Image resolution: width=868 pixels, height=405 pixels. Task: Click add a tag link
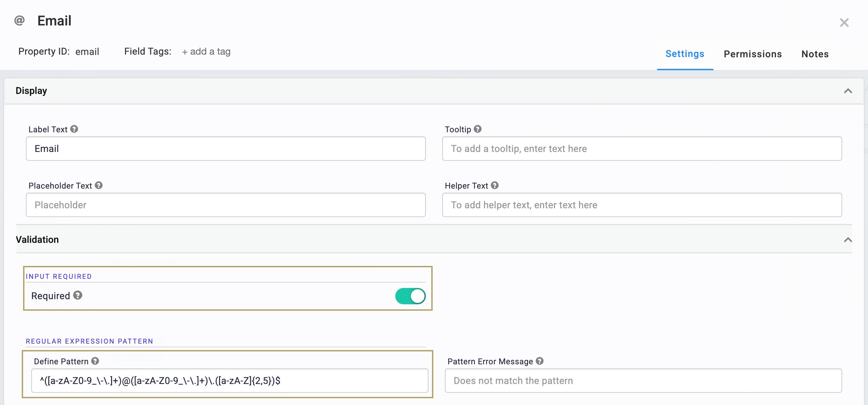206,52
